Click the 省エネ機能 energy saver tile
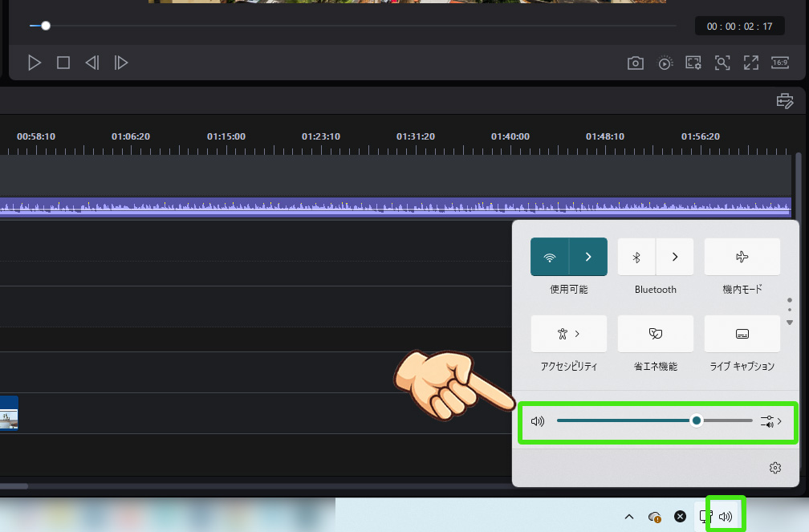The height and width of the screenshot is (532, 809). tap(655, 333)
